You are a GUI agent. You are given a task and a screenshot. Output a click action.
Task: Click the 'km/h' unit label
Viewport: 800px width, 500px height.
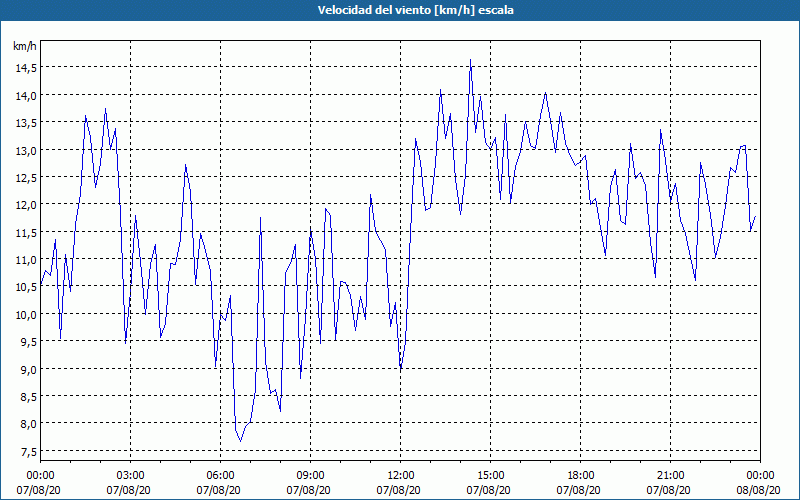click(25, 46)
